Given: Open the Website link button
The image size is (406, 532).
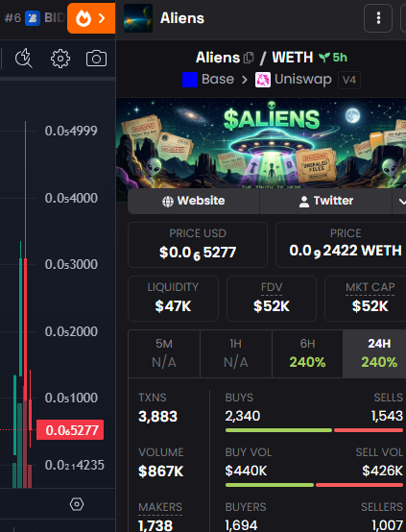Looking at the screenshot, I should pos(194,201).
